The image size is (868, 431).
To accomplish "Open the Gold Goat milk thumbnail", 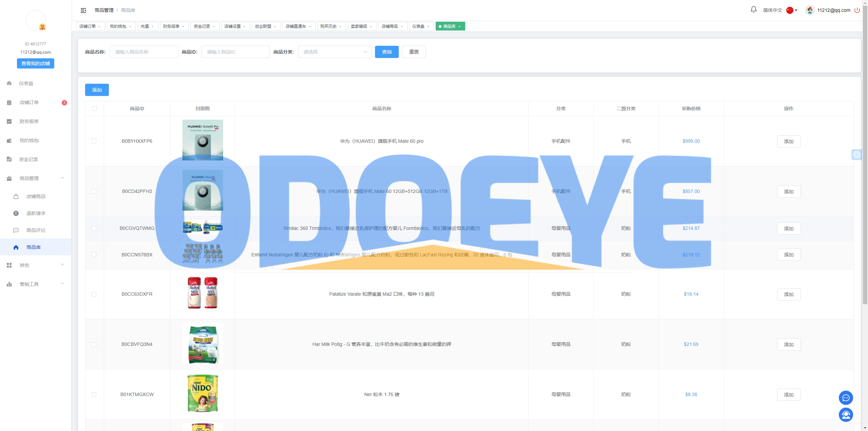I will [x=203, y=343].
